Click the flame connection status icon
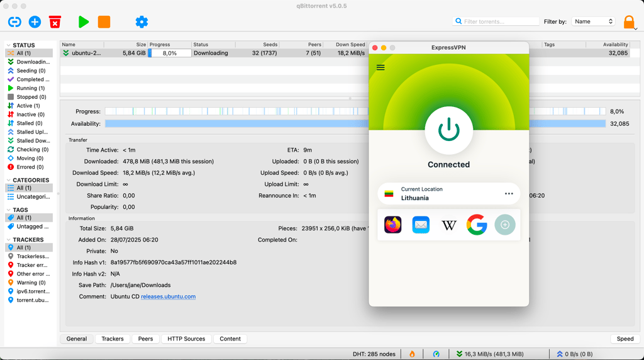Viewport: 644px width, 360px height. click(x=412, y=354)
